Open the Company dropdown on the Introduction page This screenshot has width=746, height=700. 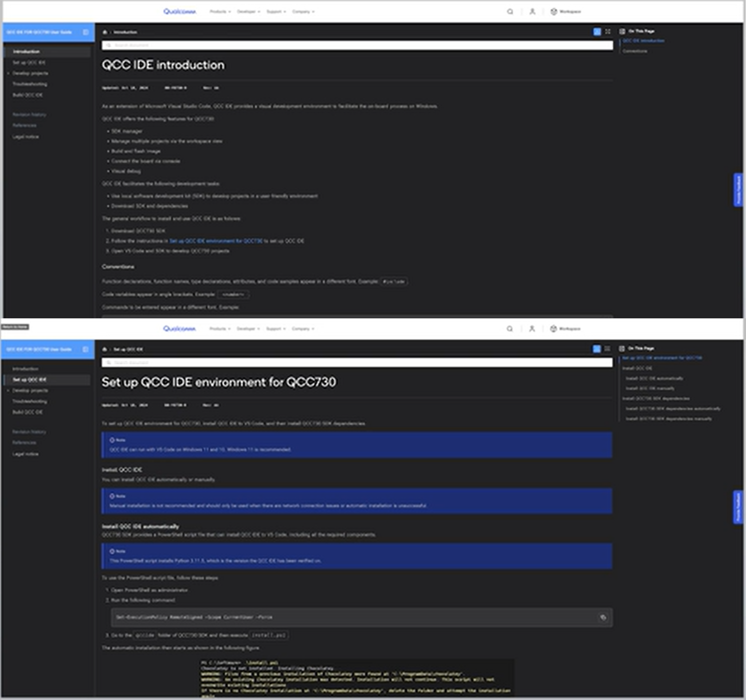point(303,12)
